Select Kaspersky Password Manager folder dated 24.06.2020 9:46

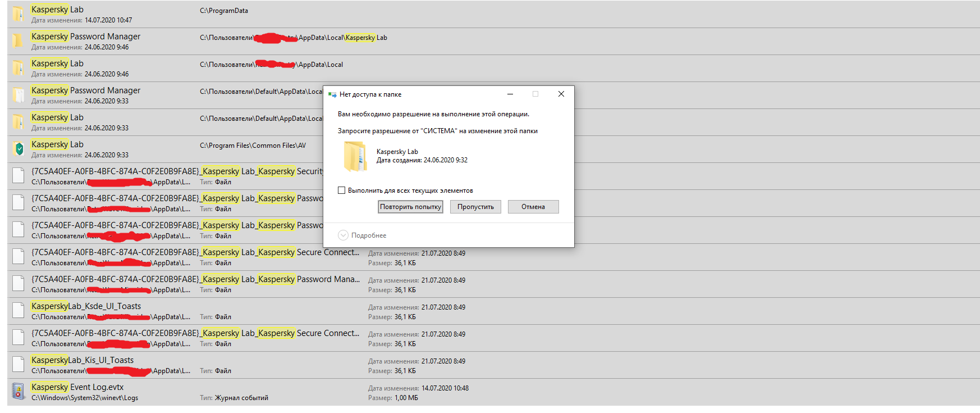click(x=493, y=41)
